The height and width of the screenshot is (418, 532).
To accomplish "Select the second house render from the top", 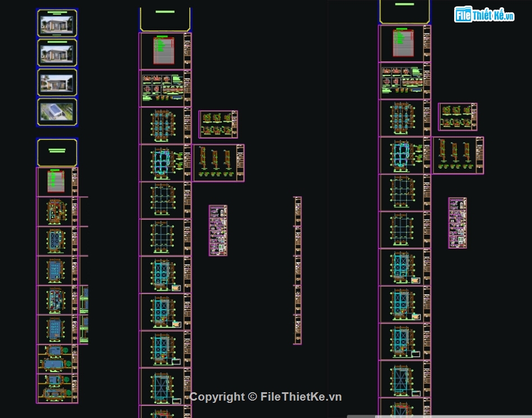I will pos(57,53).
